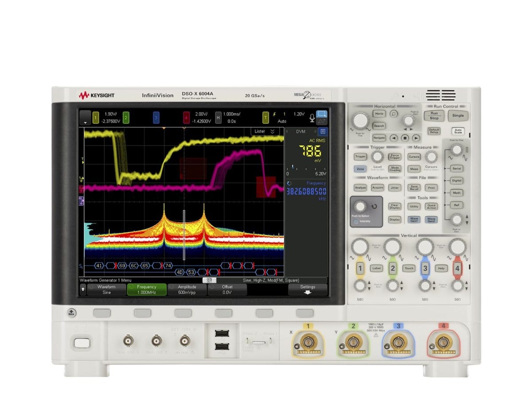Tap the microphone icon on the screen
The image size is (532, 399).
click(x=313, y=117)
